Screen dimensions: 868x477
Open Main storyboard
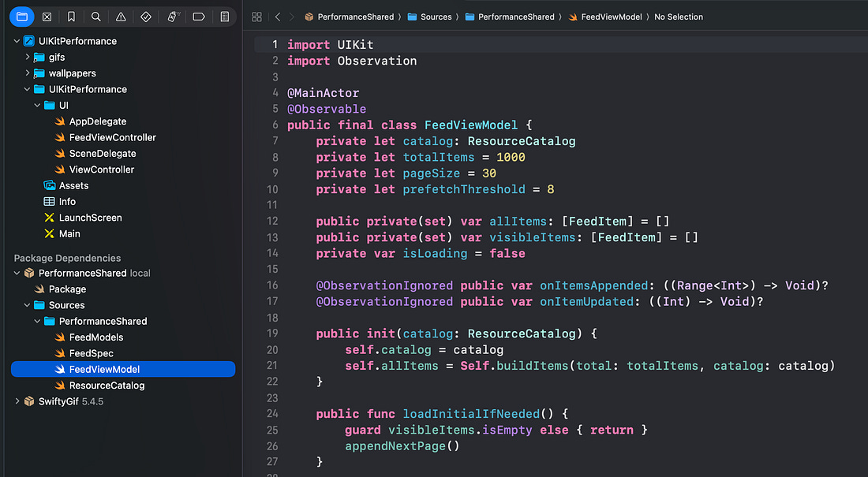(69, 233)
